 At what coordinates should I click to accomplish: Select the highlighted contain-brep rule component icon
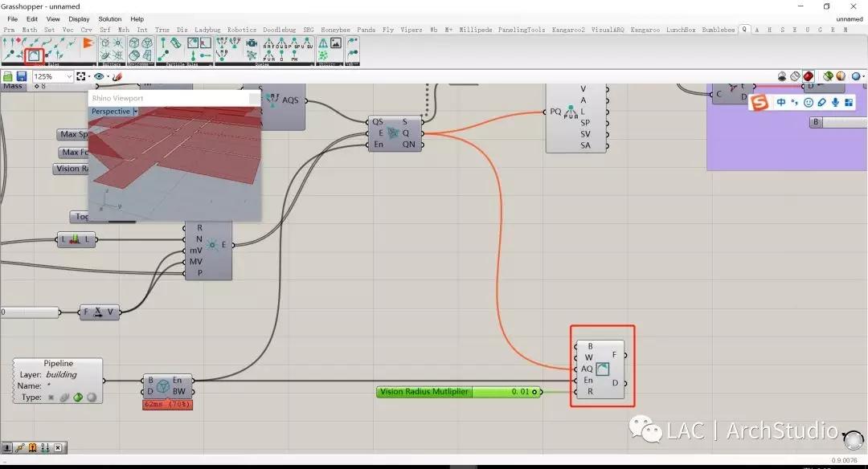click(x=34, y=55)
